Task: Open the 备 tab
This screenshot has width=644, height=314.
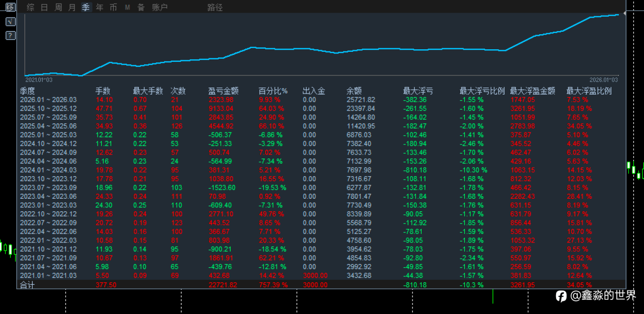Action: pyautogui.click(x=141, y=8)
